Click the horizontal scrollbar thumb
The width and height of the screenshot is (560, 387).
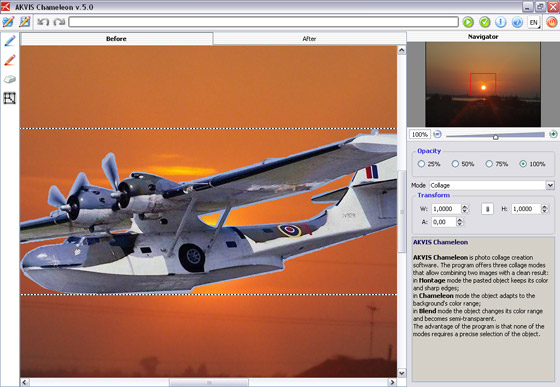209,382
